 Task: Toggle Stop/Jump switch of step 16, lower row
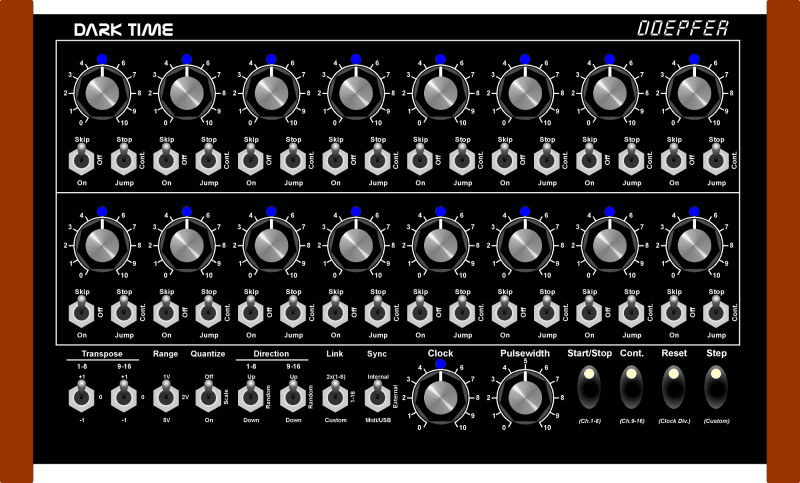[x=716, y=312]
